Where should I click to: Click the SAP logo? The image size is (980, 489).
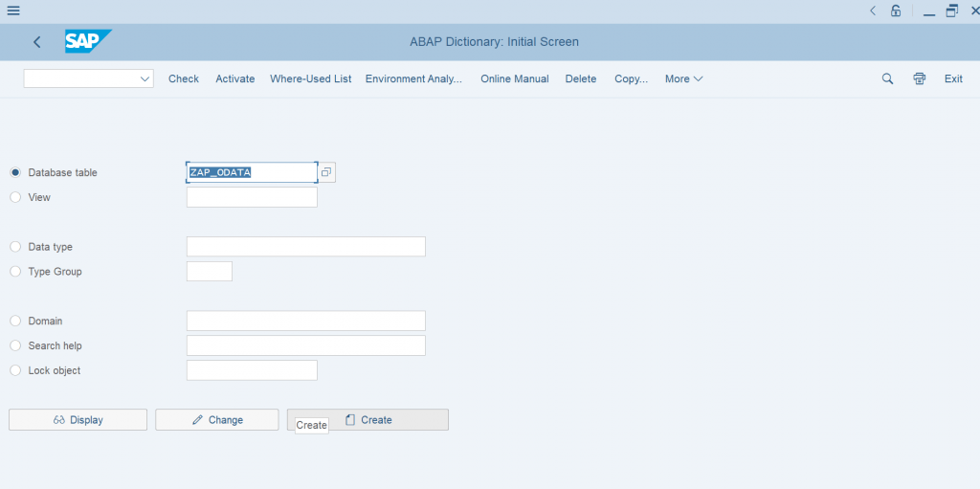[88, 42]
